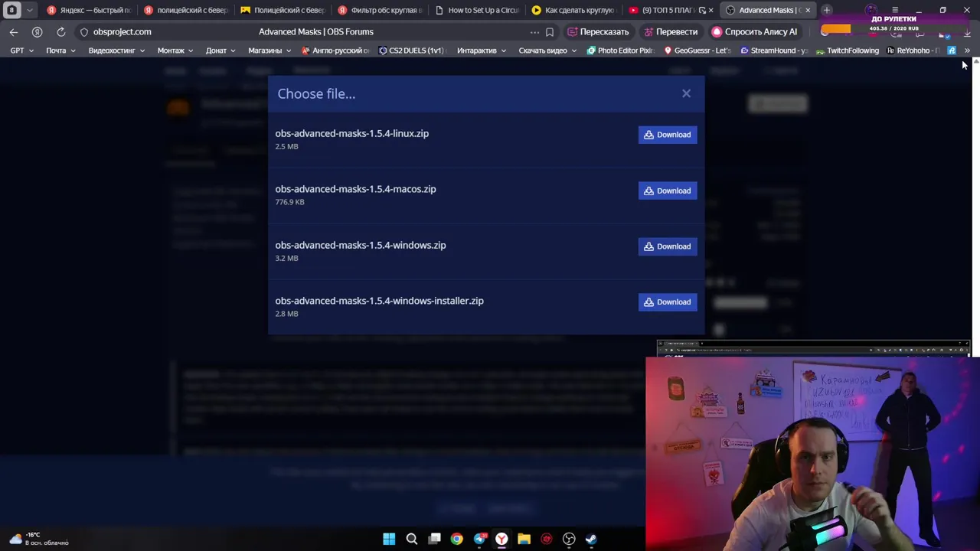
Task: Open Steam from taskbar
Action: [591, 539]
